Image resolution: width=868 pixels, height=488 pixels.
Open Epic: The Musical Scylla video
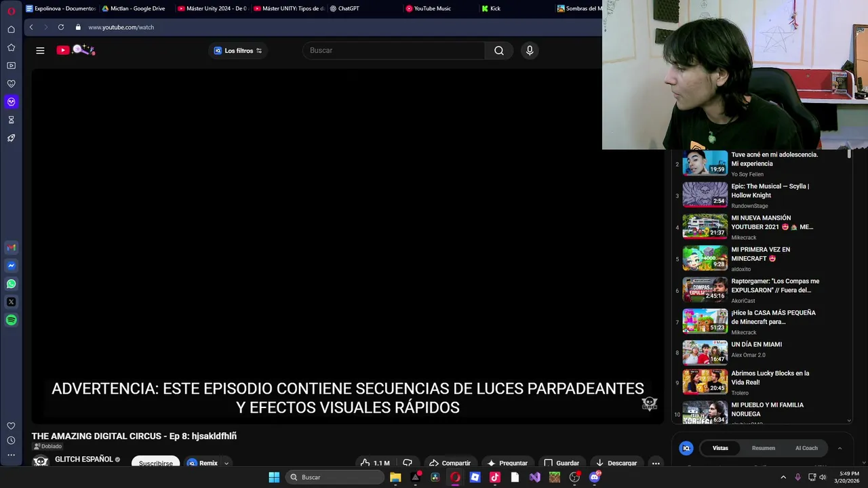770,190
